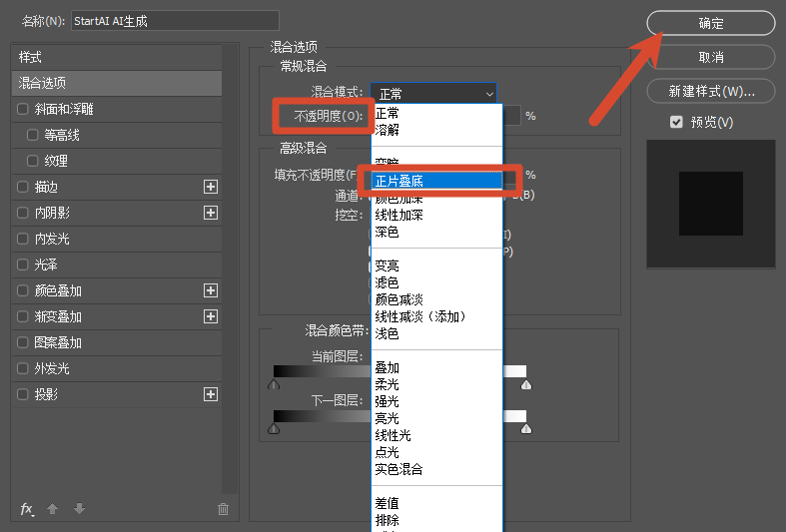Choose 溶解 from the blend mode list
786x532 pixels.
coord(436,130)
